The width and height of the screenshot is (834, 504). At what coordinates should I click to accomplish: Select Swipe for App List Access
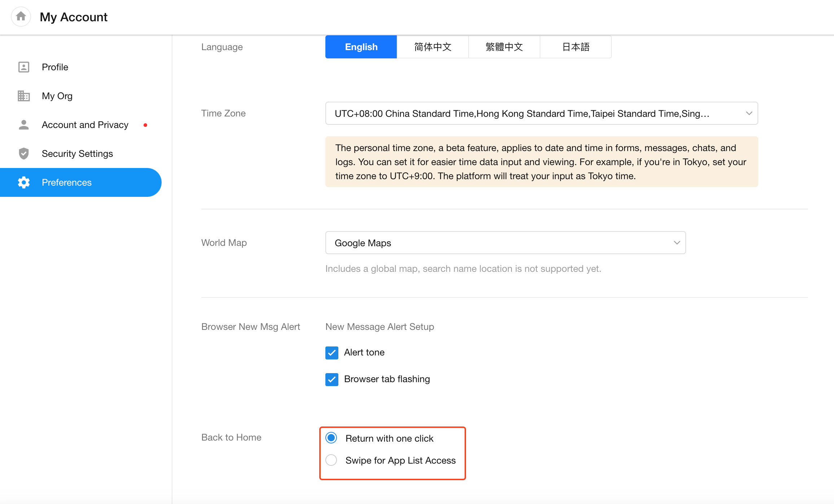[331, 460]
